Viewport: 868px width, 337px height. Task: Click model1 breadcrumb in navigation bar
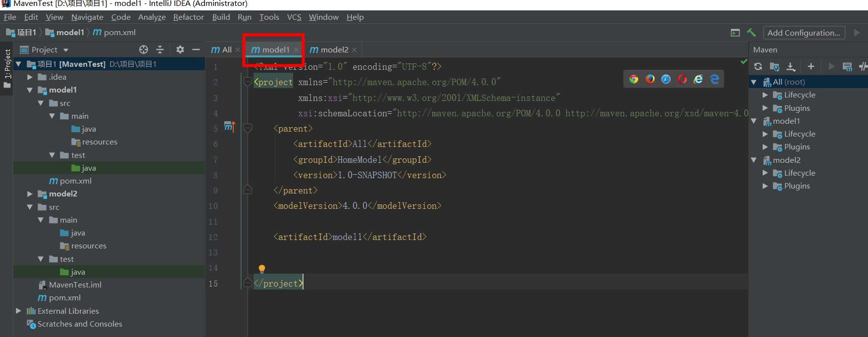[65, 33]
